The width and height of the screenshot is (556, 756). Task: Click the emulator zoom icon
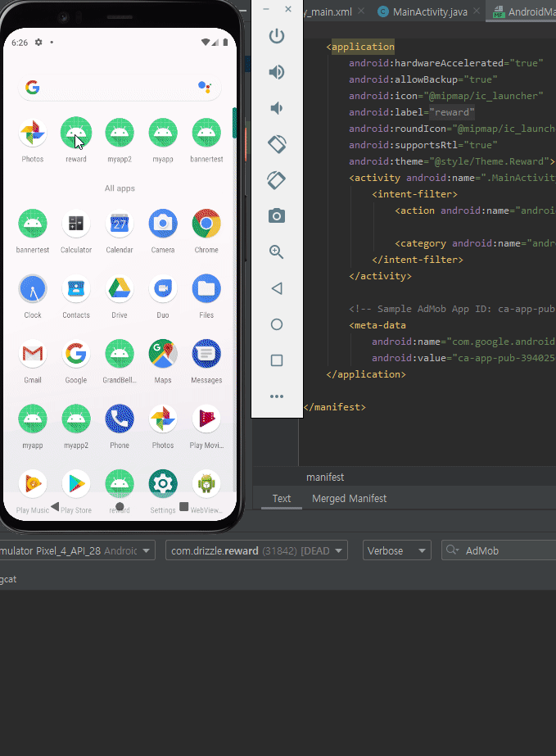click(x=277, y=251)
